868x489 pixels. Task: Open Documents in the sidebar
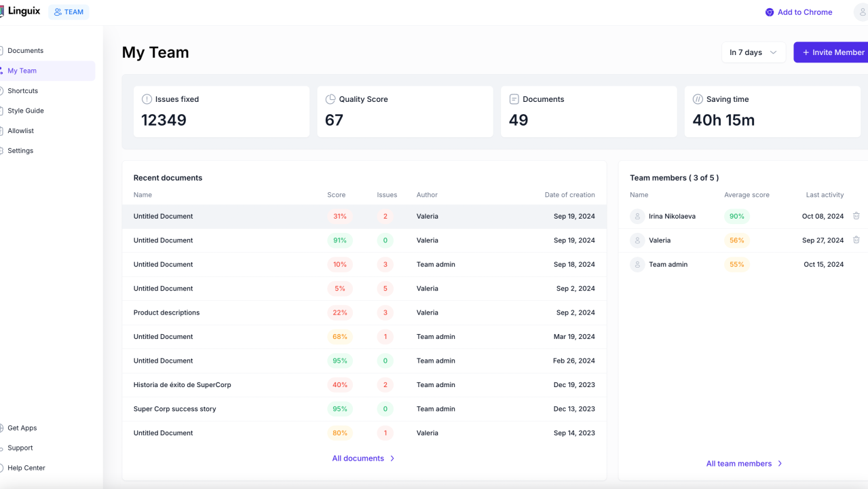coord(26,51)
